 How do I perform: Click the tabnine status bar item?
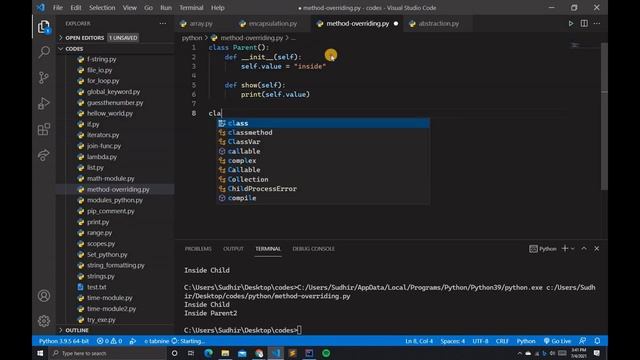point(175,341)
